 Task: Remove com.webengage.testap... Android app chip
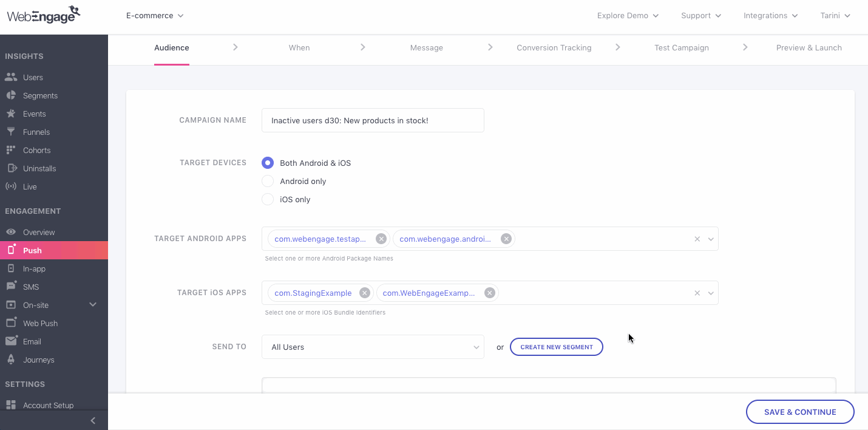(381, 239)
